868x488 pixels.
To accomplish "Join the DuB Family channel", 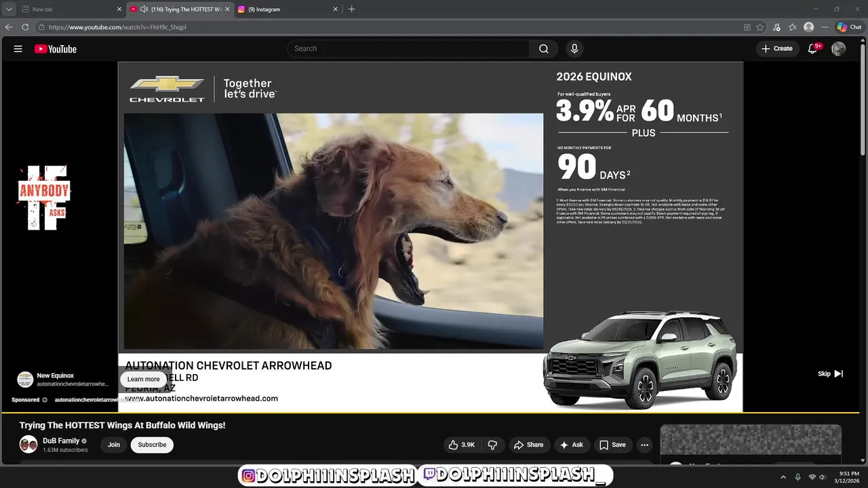I will (x=114, y=445).
